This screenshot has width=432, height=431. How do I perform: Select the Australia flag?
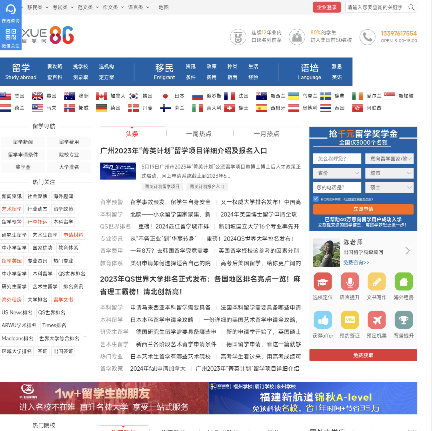click(x=69, y=96)
